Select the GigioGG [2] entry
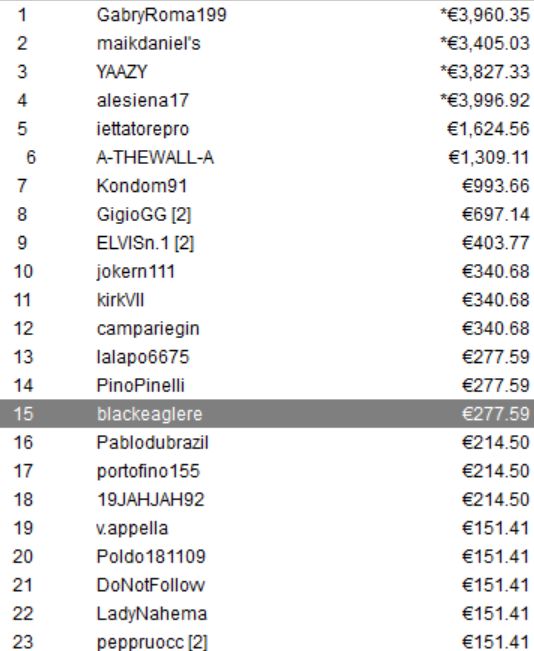The image size is (534, 651). 267,214
